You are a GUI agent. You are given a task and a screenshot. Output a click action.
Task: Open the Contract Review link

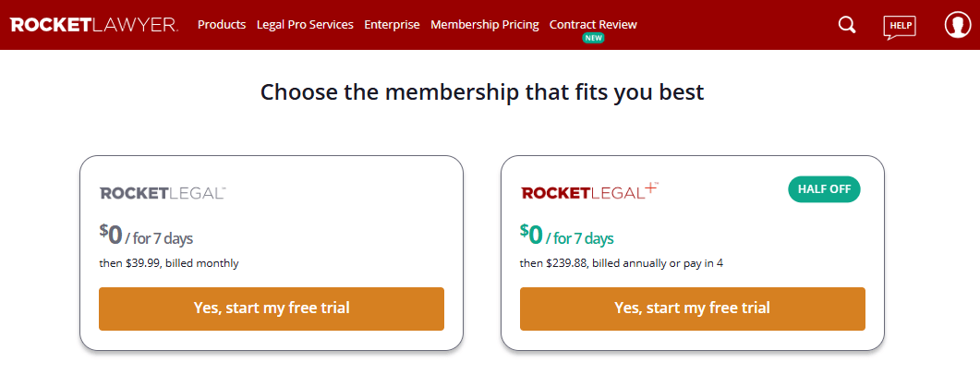pyautogui.click(x=593, y=25)
